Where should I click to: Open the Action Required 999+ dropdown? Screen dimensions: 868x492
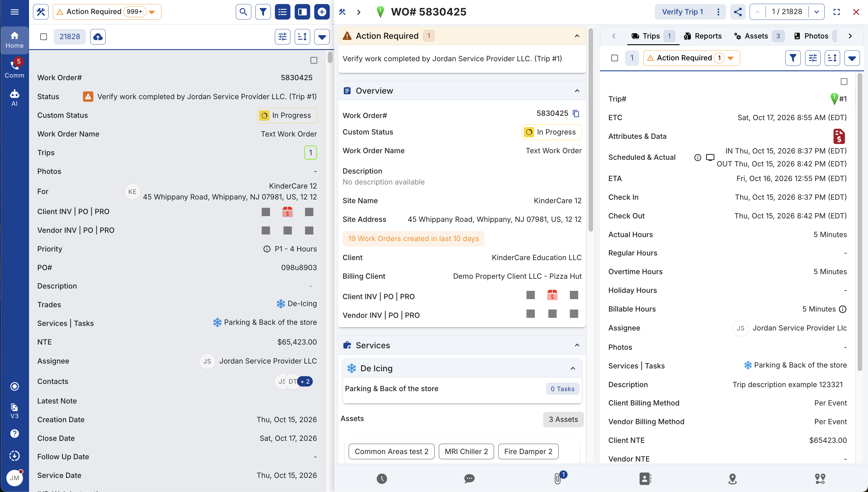pyautogui.click(x=107, y=12)
